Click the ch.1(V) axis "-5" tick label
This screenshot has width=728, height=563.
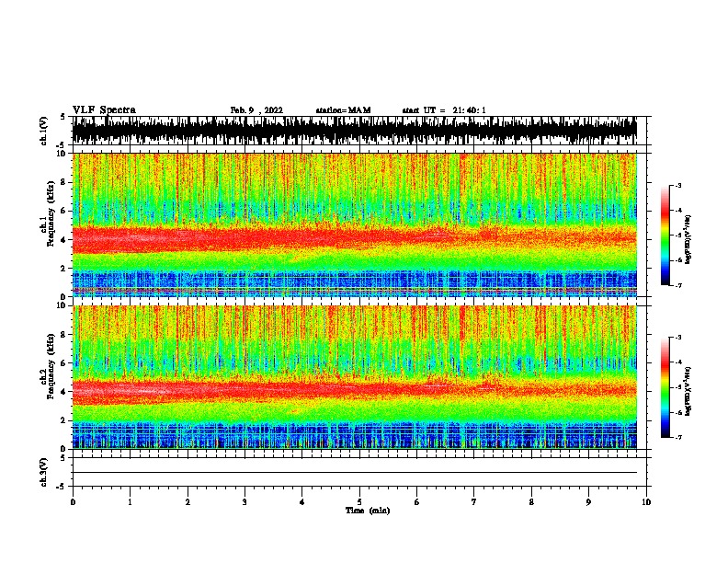click(x=62, y=145)
